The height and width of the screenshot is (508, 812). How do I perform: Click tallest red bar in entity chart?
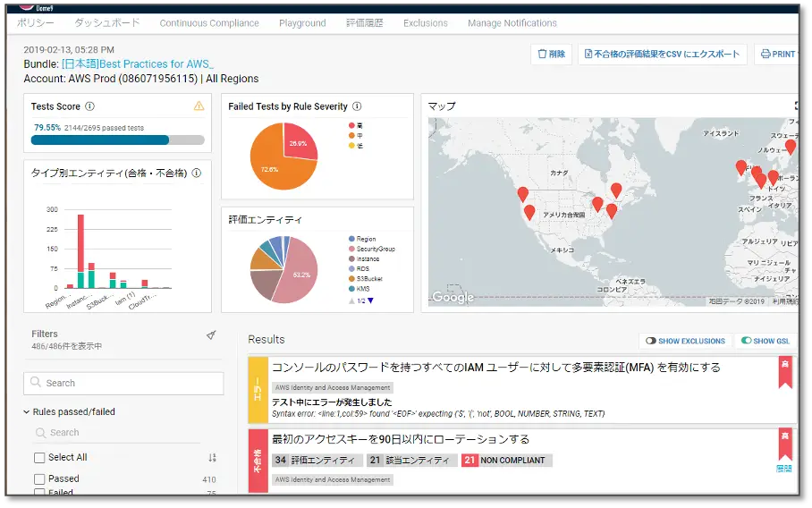point(80,242)
